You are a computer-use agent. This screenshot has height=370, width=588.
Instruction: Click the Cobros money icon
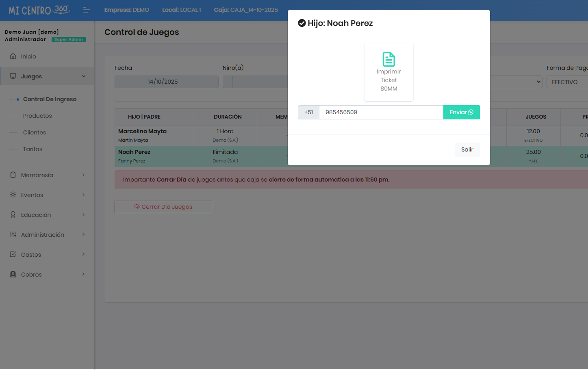point(13,275)
